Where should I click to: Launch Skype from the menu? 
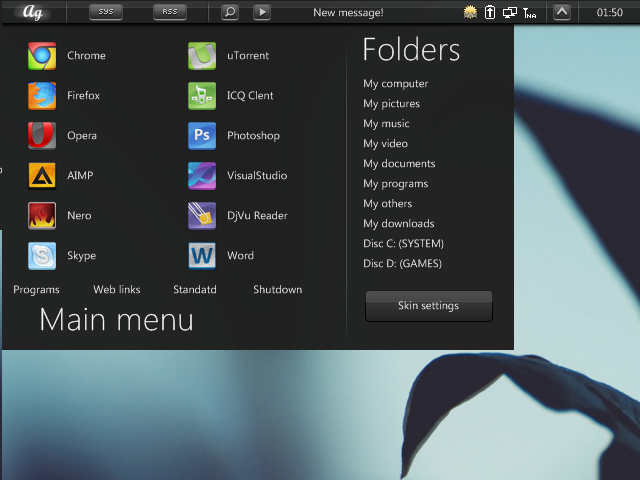pyautogui.click(x=42, y=256)
